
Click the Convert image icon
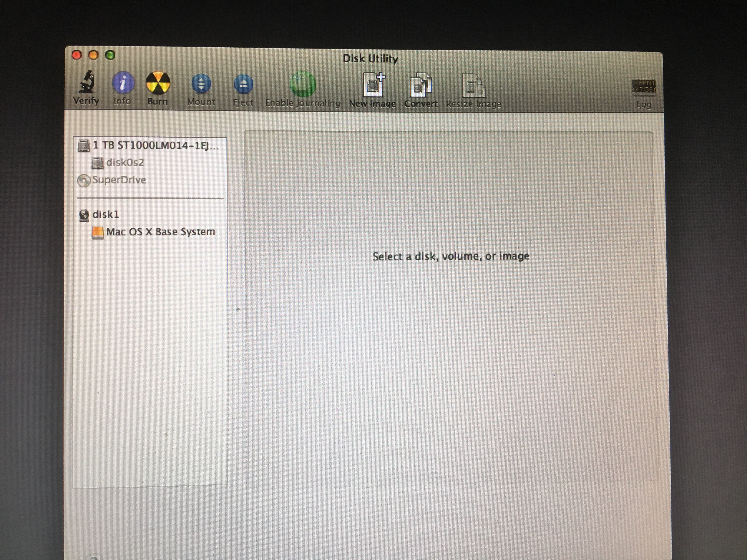(x=421, y=86)
